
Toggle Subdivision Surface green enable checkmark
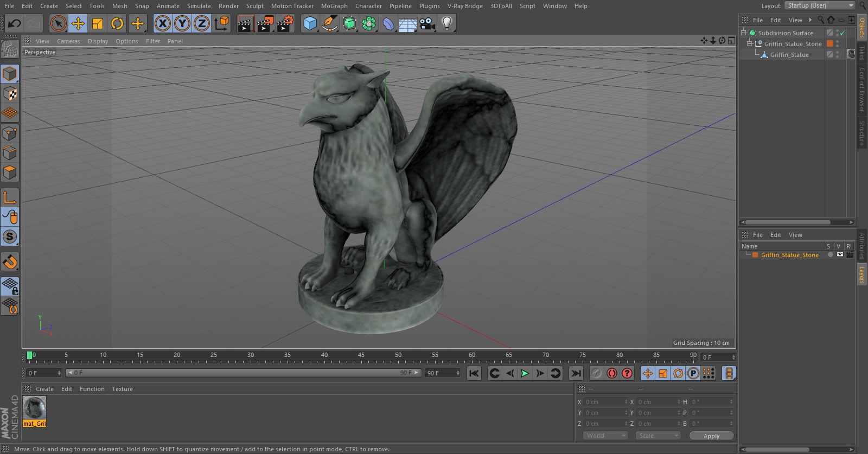[843, 33]
